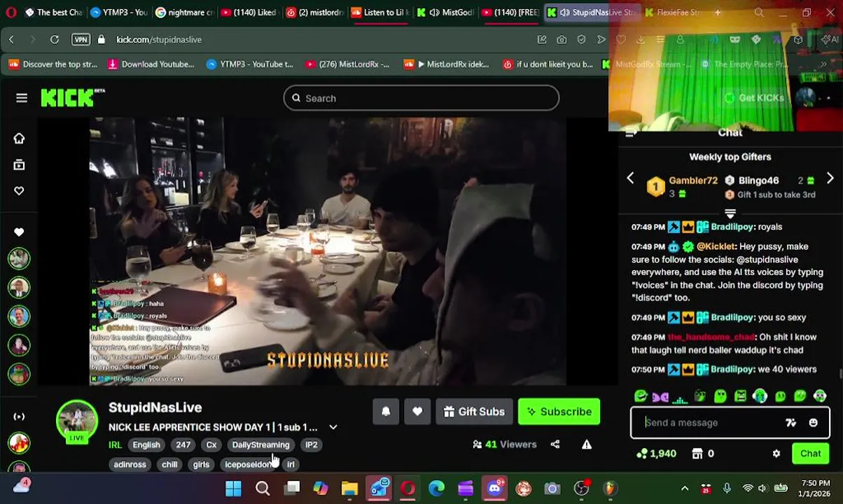
Task: Open StupidNasLive channel avatar
Action: tap(77, 420)
